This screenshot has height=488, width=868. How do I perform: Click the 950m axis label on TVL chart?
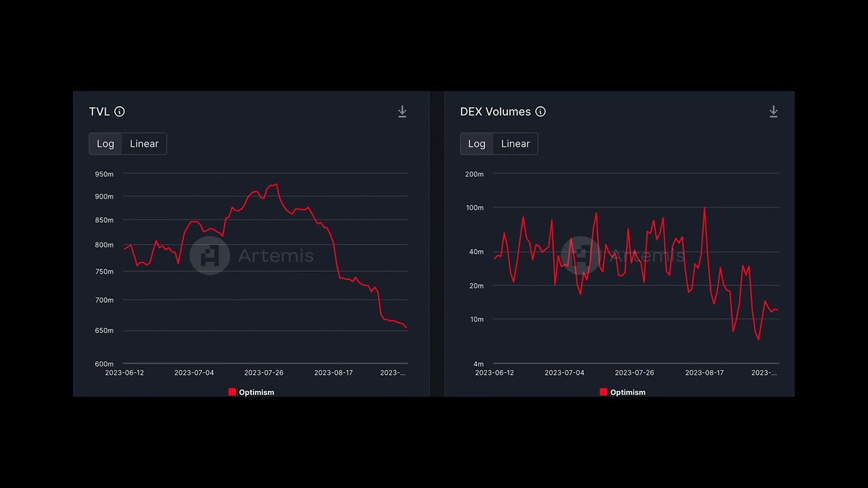pos(104,174)
